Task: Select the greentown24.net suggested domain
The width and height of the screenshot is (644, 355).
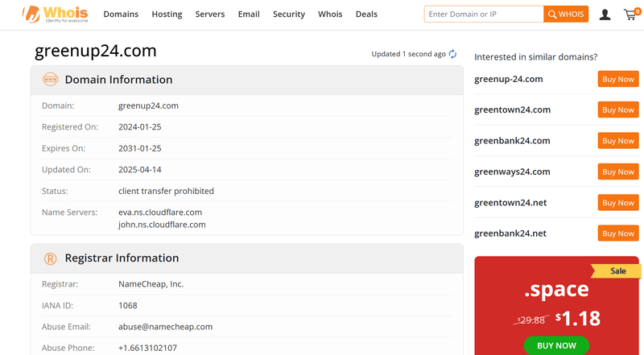Action: click(510, 203)
